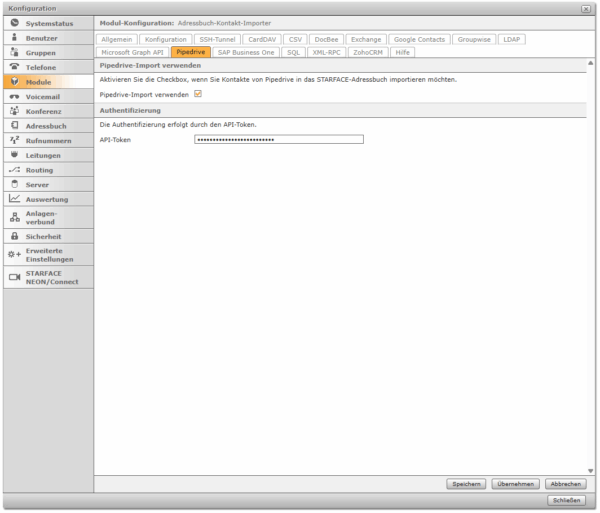Image resolution: width=600 pixels, height=513 pixels.
Task: Click the Auswertung chart icon
Action: pyautogui.click(x=15, y=199)
